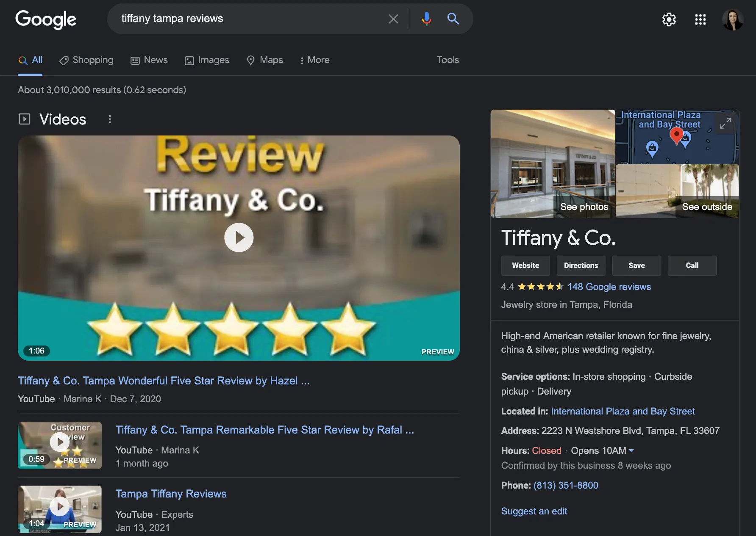Expand the map with arrows icon
Image resolution: width=756 pixels, height=536 pixels.
pyautogui.click(x=725, y=123)
